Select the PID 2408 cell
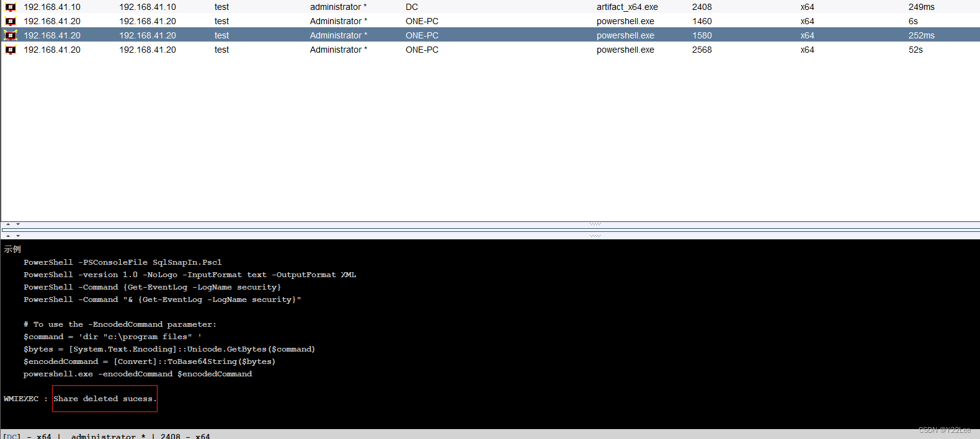980x439 pixels. (x=702, y=7)
